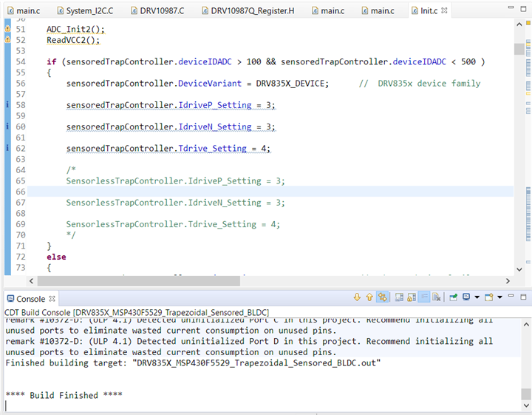
Task: Open the display selected console dropdown
Action: 477,297
